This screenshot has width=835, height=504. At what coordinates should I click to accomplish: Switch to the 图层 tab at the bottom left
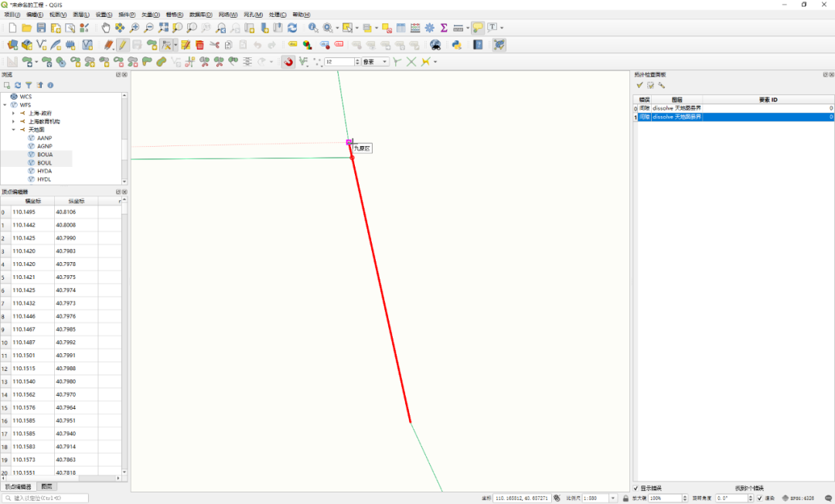pos(47,486)
